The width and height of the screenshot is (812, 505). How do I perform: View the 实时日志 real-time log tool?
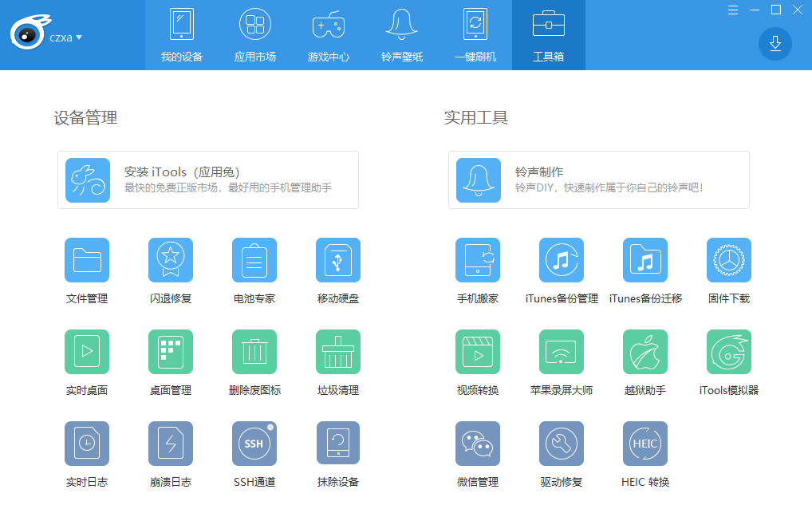point(87,444)
